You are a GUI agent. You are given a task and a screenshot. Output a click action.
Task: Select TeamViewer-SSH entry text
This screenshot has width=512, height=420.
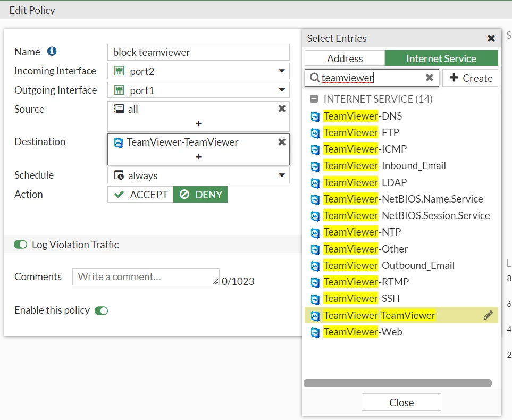click(362, 298)
